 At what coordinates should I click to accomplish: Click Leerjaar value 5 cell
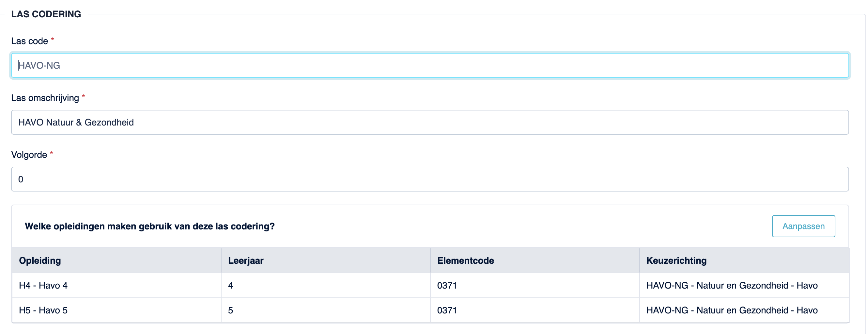pos(326,310)
